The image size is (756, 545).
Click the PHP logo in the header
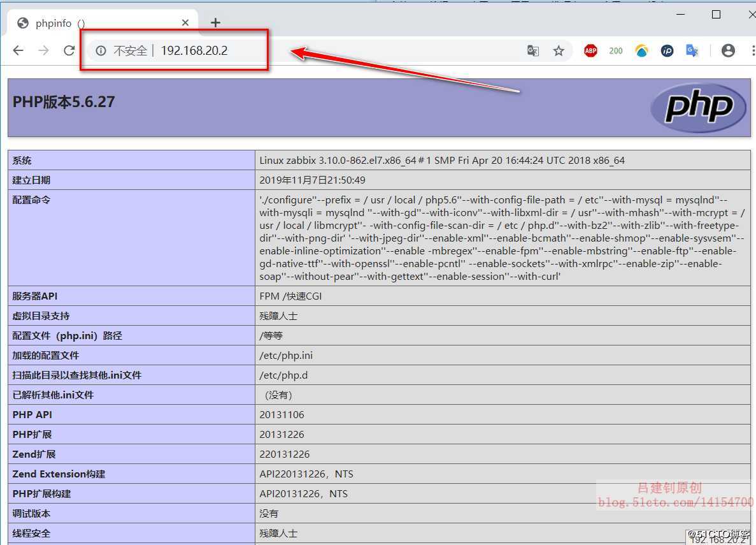click(699, 108)
